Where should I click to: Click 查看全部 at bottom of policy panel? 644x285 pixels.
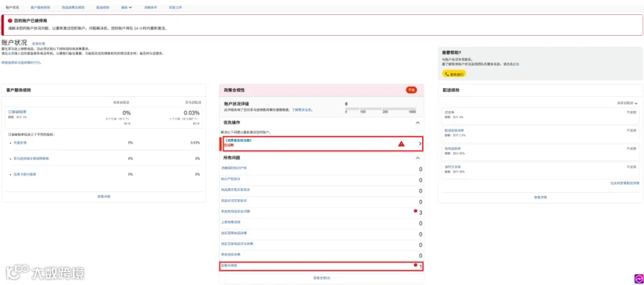[x=321, y=278]
